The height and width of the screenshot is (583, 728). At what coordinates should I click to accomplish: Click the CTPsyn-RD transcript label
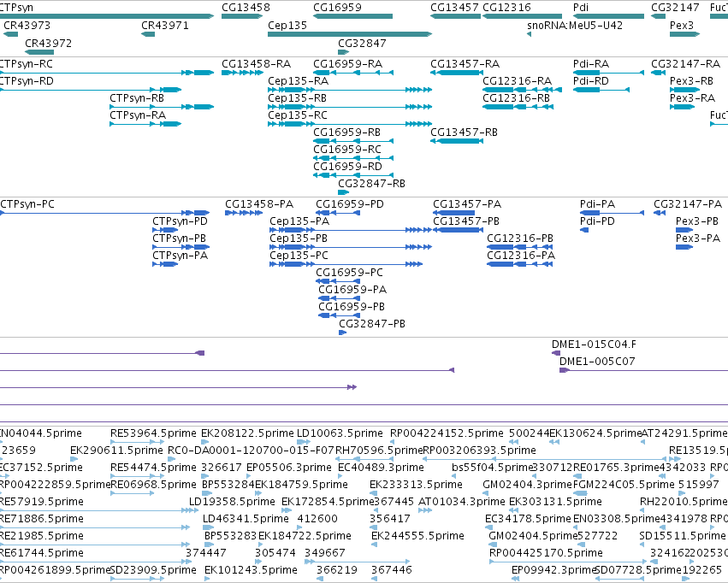(27, 81)
